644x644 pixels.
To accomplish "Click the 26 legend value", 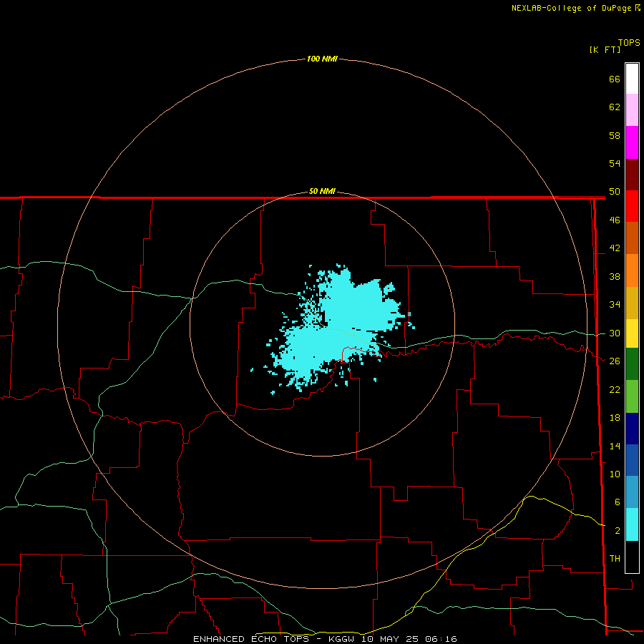I will coord(615,361).
